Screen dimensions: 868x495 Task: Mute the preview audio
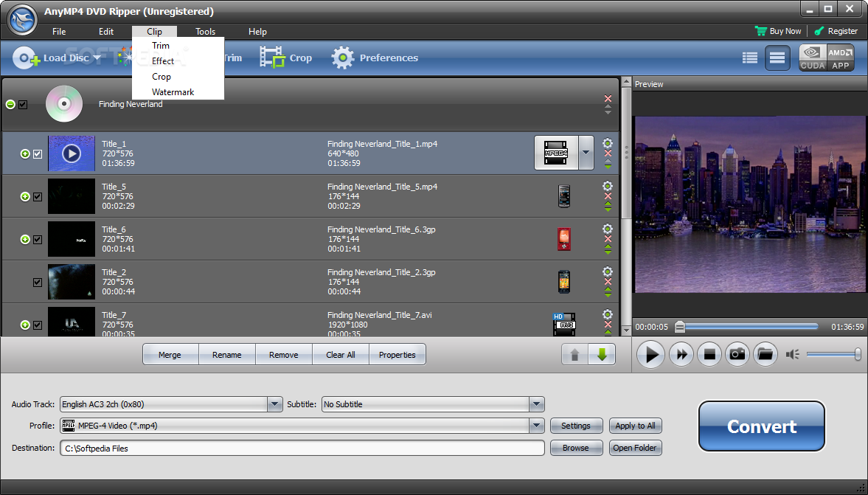point(792,354)
